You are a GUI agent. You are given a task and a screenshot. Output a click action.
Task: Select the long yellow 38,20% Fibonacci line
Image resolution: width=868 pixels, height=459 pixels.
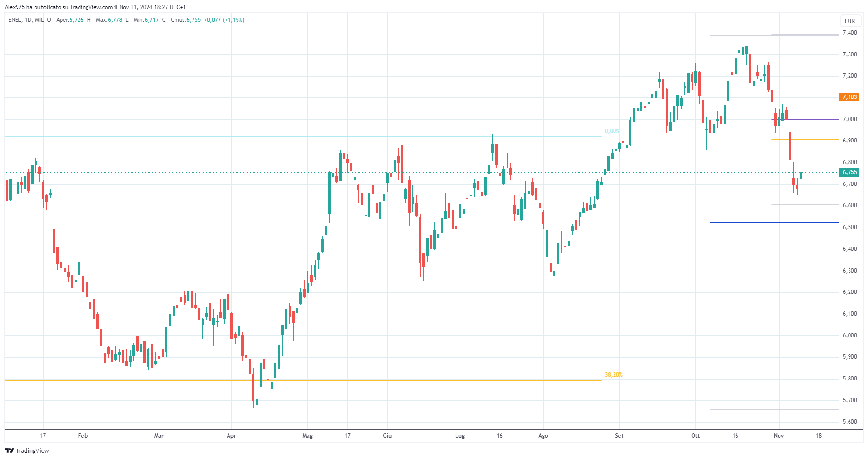303,380
